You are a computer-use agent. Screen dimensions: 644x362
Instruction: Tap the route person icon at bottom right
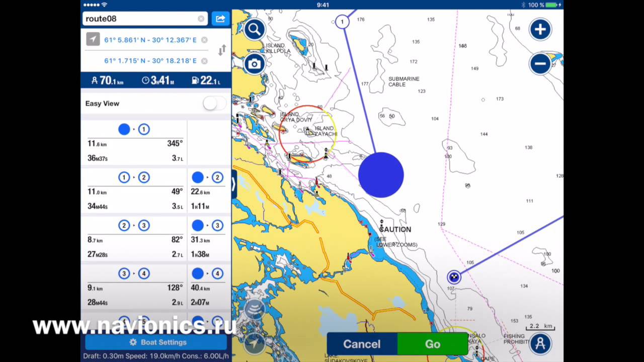(x=540, y=343)
